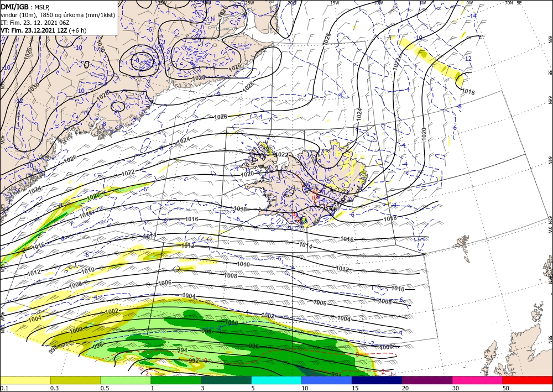The image size is (553, 392).
Task: Select the green 1 mm legend swatch
Action: 176,380
